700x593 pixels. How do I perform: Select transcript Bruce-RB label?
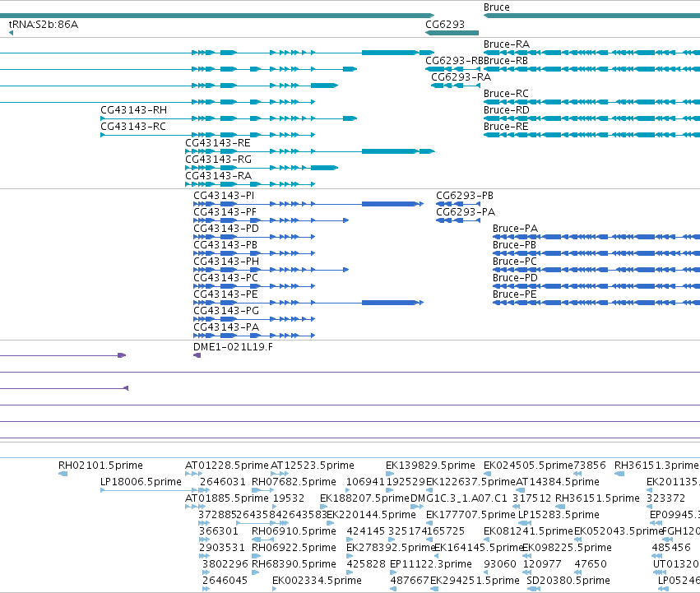(506, 61)
